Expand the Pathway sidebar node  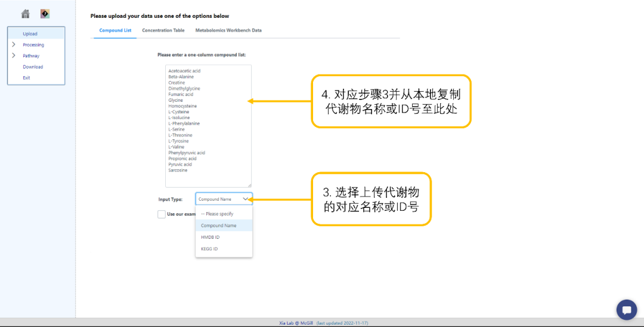[x=14, y=55]
